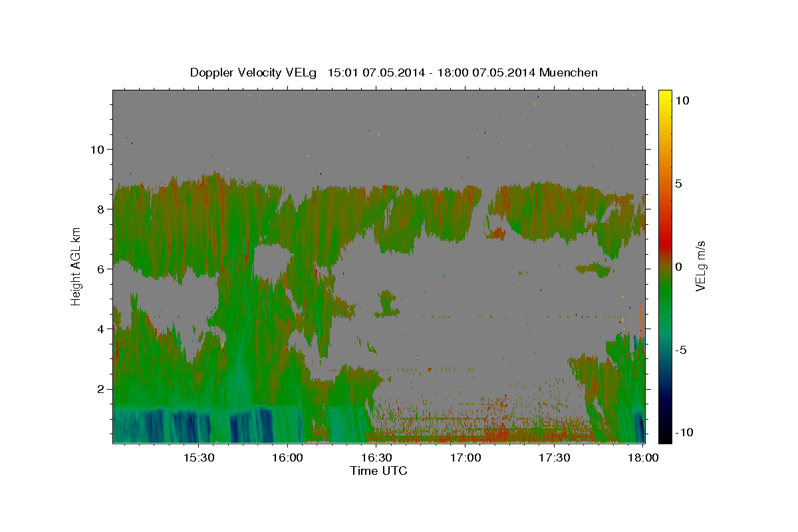Click the 16:00 time tick label
The image size is (798, 532).
click(287, 458)
